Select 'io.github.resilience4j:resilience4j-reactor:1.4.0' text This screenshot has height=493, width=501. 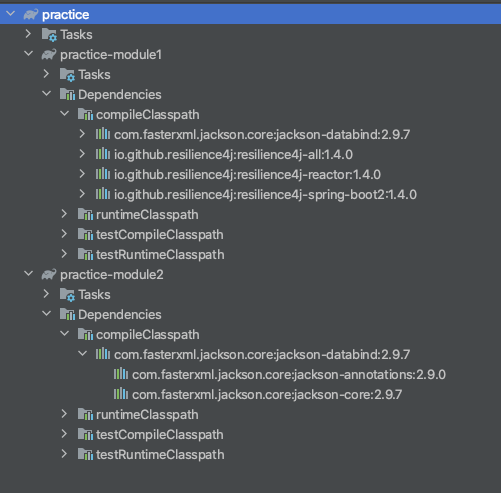pos(247,175)
